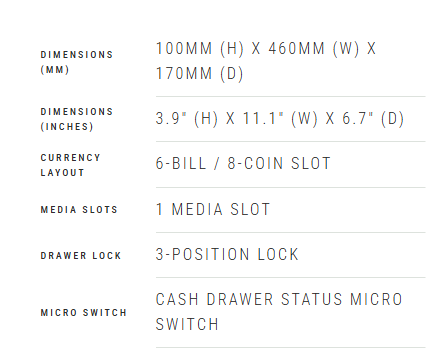Select the 6-Bill / 8-Coin Slot value
Screen dimensions: 446x360
click(x=243, y=164)
